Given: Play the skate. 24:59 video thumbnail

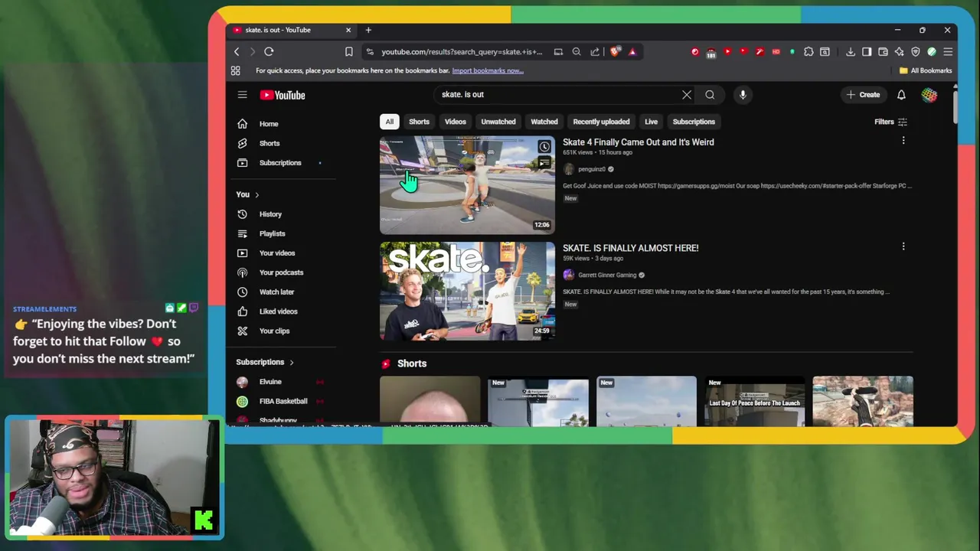Looking at the screenshot, I should [467, 291].
